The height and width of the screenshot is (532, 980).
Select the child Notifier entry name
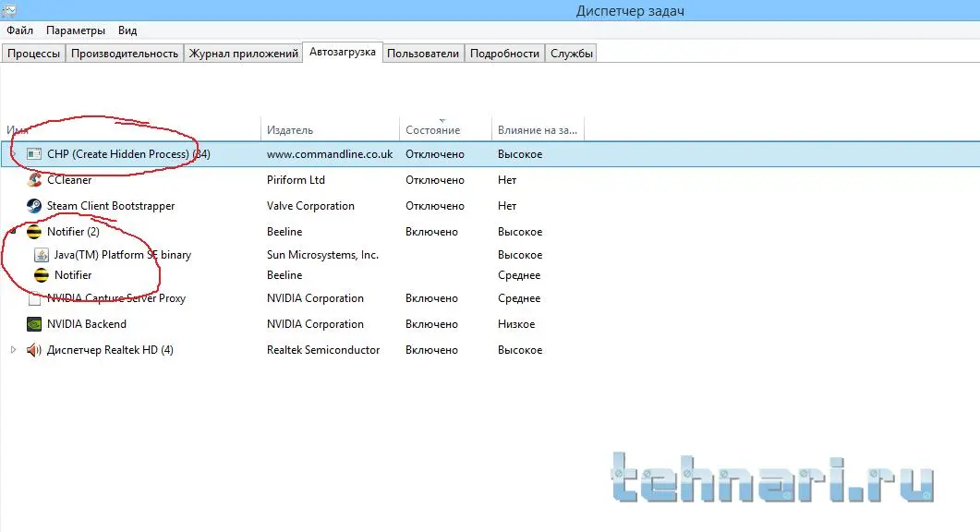pyautogui.click(x=73, y=275)
